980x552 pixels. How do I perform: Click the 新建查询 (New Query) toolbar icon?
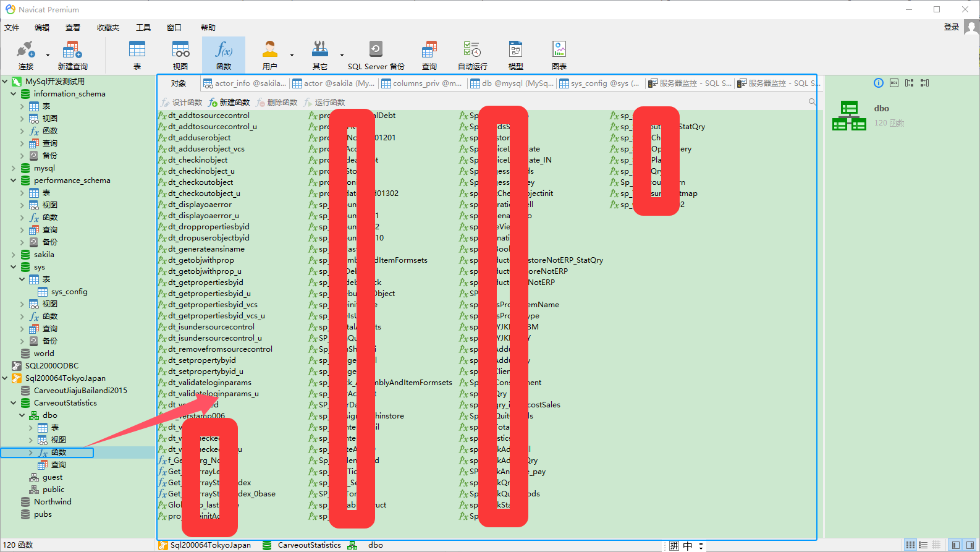tap(72, 55)
